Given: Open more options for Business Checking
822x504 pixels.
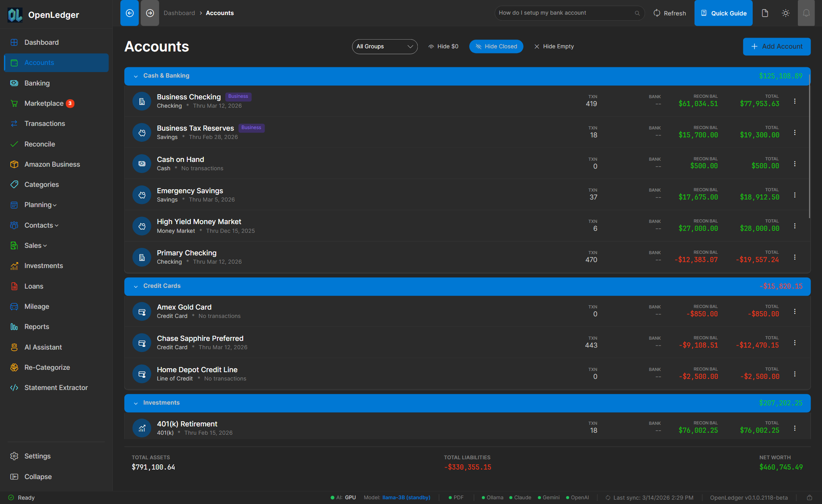Looking at the screenshot, I should pyautogui.click(x=795, y=101).
